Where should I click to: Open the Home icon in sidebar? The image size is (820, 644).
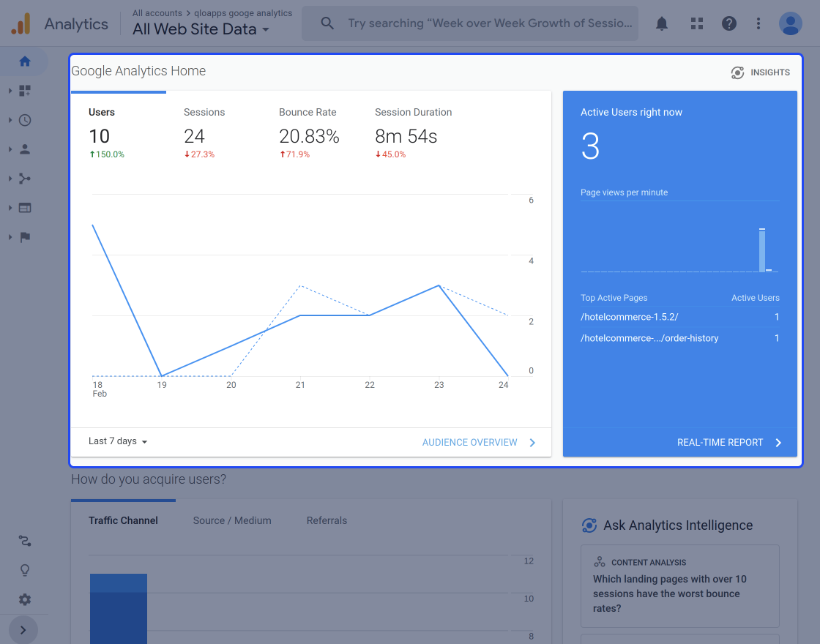pyautogui.click(x=25, y=61)
